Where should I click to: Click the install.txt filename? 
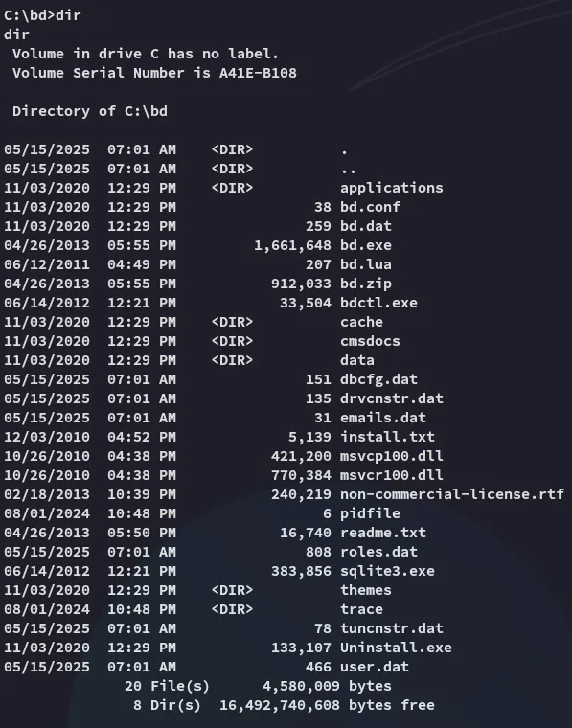[388, 437]
